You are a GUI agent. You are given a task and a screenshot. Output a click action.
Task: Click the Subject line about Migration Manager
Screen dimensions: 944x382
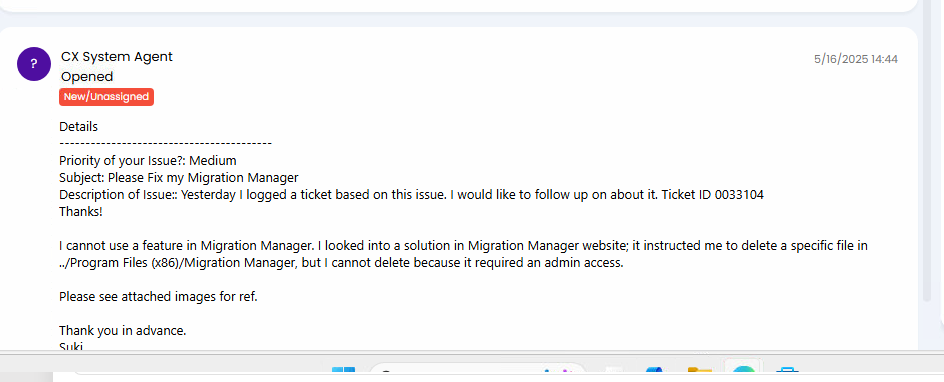tap(179, 177)
